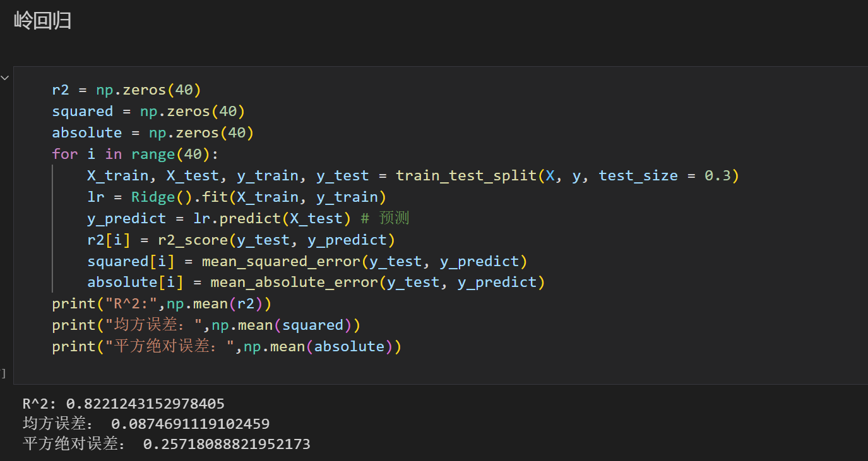Place cursor on line squared = np.zeros(40)
The width and height of the screenshot is (868, 461).
148,112
